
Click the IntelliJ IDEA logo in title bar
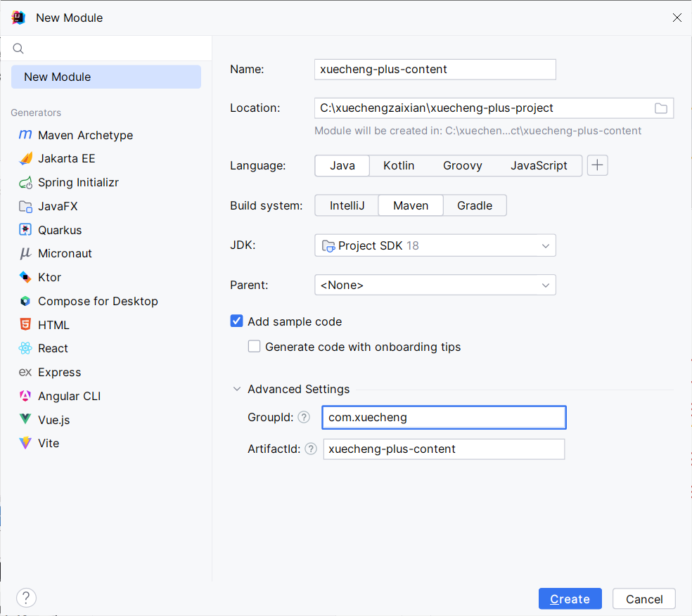click(x=18, y=18)
